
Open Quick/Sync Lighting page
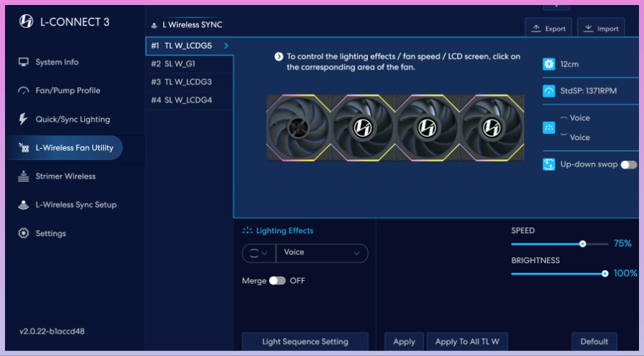(x=72, y=119)
